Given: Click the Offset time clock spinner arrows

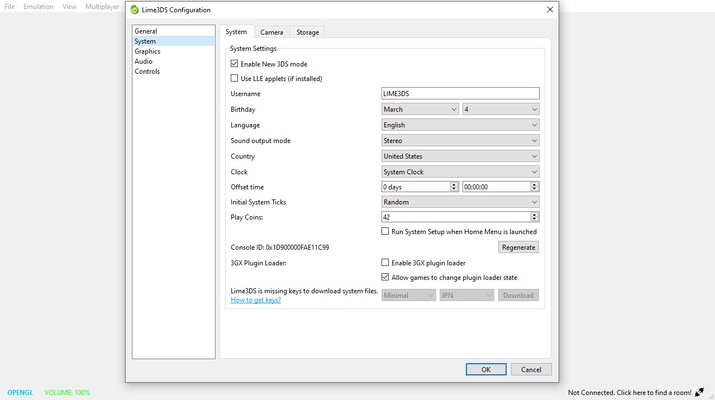Looking at the screenshot, I should pyautogui.click(x=534, y=187).
